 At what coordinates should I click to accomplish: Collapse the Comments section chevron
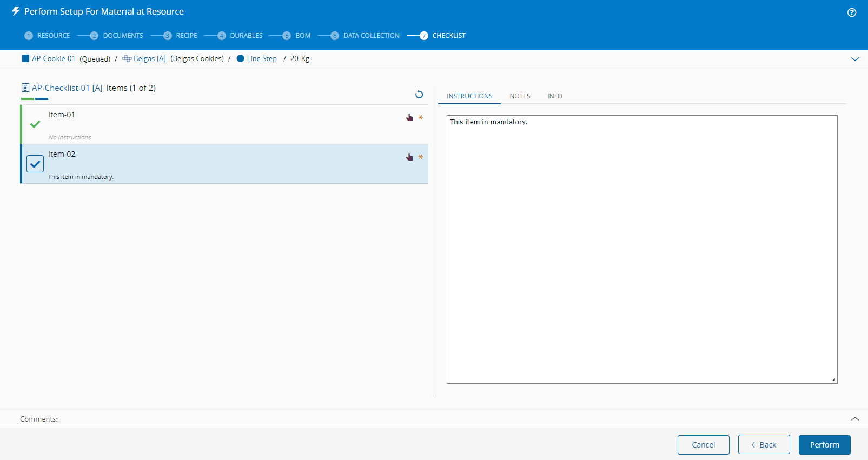pos(855,419)
